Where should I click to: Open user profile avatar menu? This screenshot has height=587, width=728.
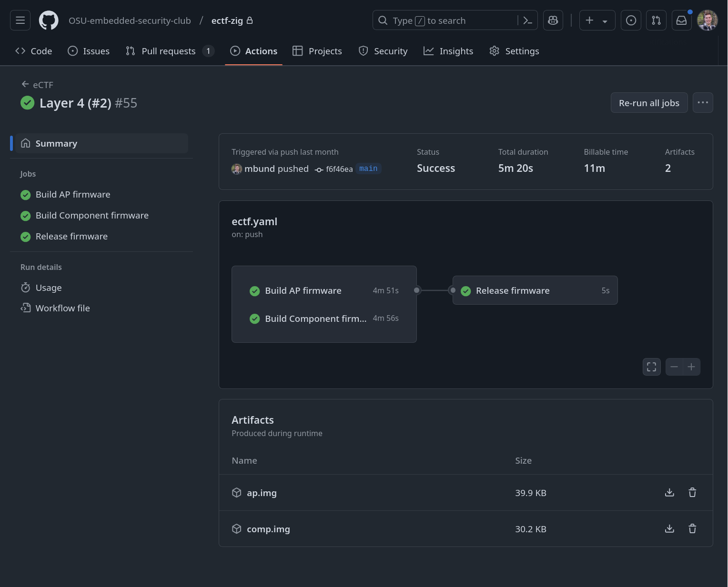click(x=708, y=20)
